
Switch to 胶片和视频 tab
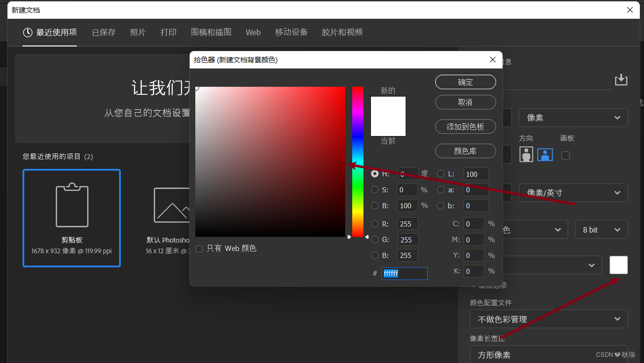[x=342, y=32]
